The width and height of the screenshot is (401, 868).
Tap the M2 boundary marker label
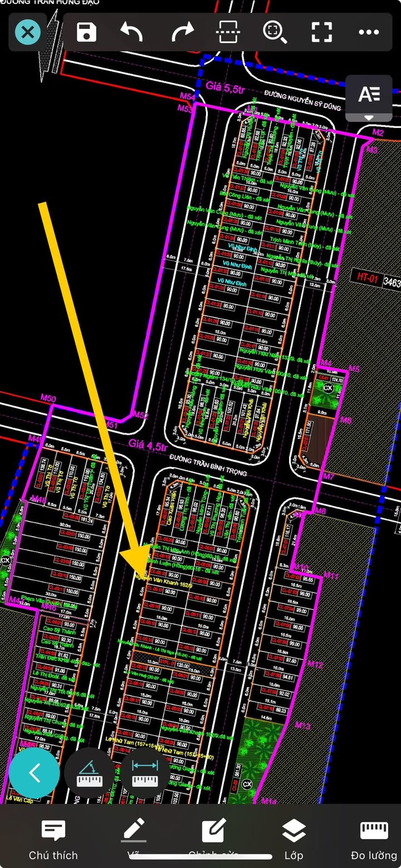(x=378, y=133)
